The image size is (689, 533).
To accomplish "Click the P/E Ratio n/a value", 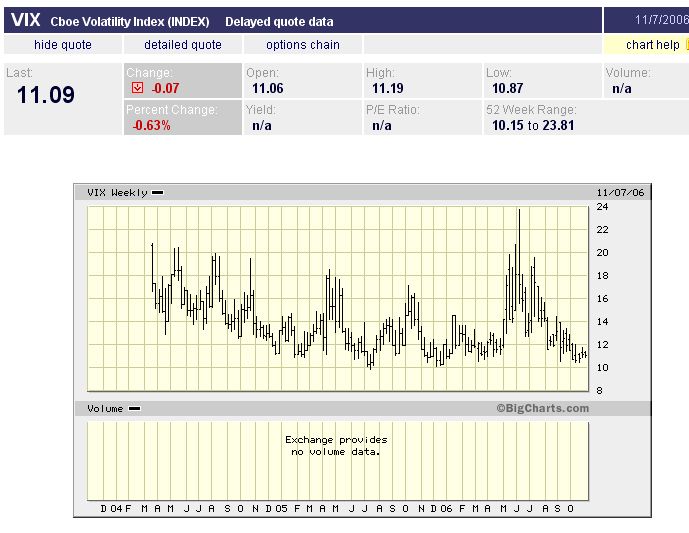I will [x=382, y=126].
